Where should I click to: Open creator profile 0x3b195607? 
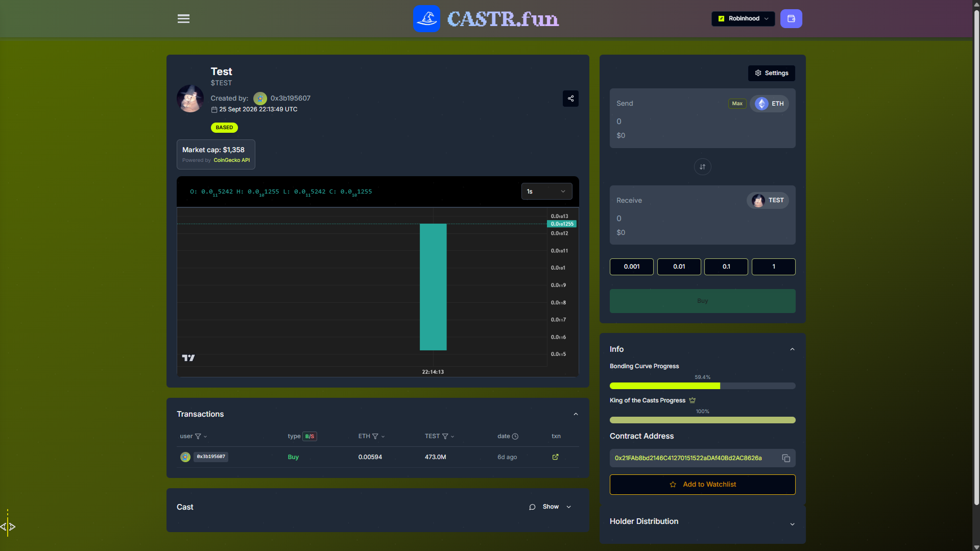pyautogui.click(x=291, y=99)
